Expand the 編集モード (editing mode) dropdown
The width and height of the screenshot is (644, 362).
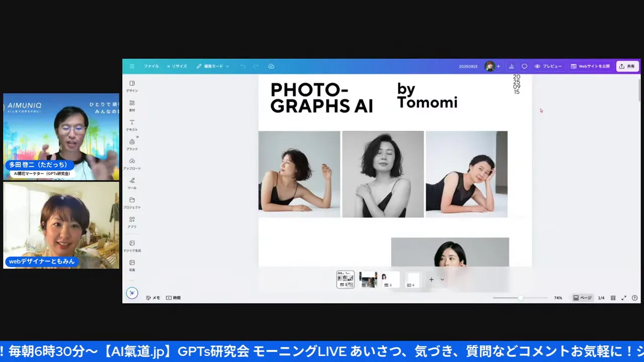coord(213,66)
